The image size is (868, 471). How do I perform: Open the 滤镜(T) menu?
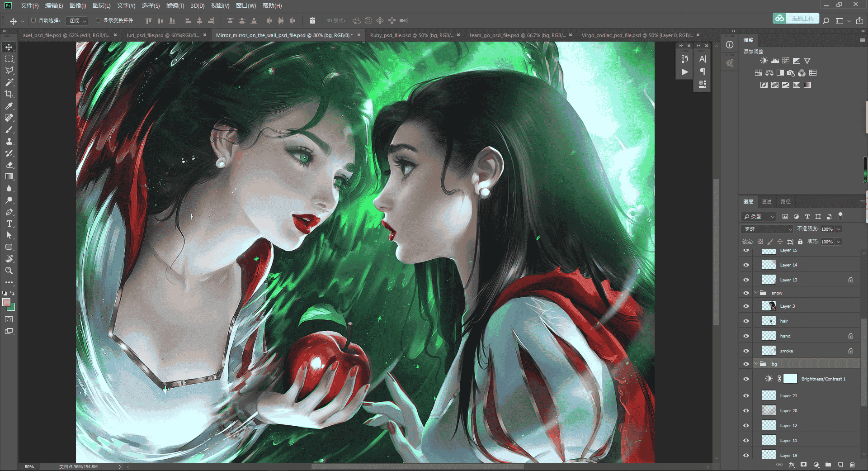click(x=175, y=6)
